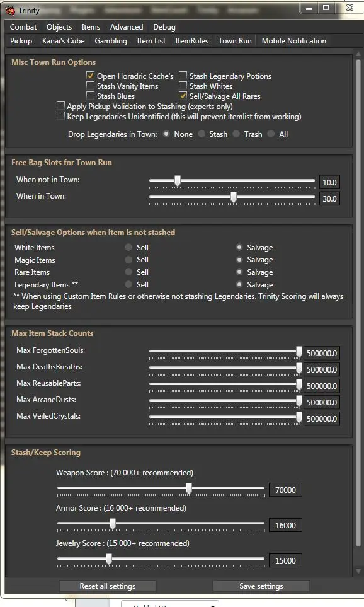Screen dimensions: 364x607
Task: Click Reset all settings button
Action: (x=108, y=586)
